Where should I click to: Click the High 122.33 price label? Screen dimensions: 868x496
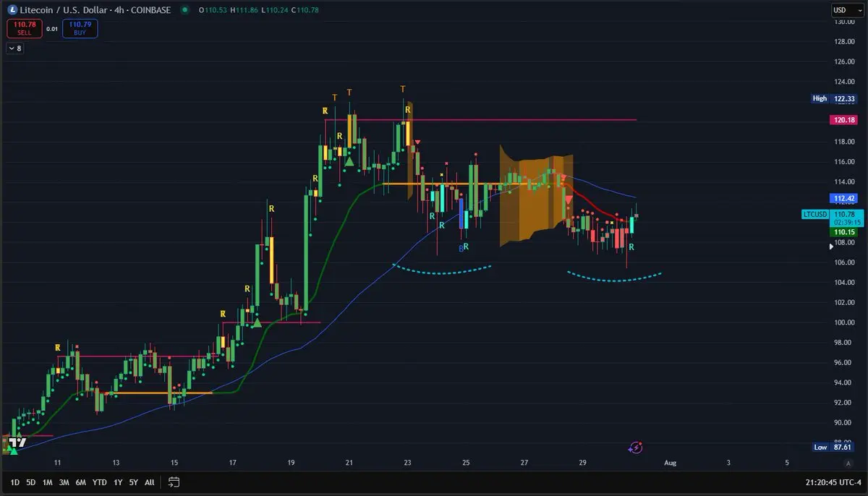point(833,99)
